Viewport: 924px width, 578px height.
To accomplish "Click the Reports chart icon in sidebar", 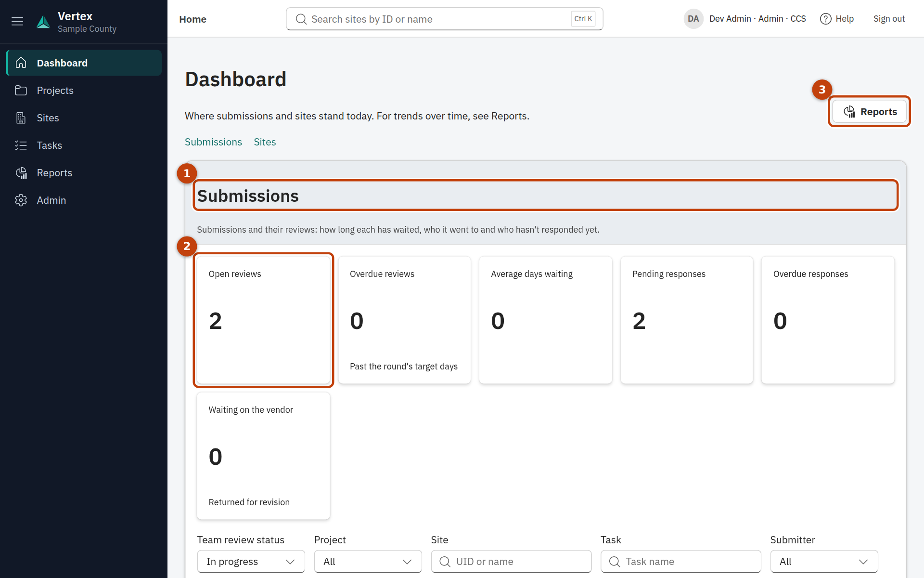I will tap(21, 173).
